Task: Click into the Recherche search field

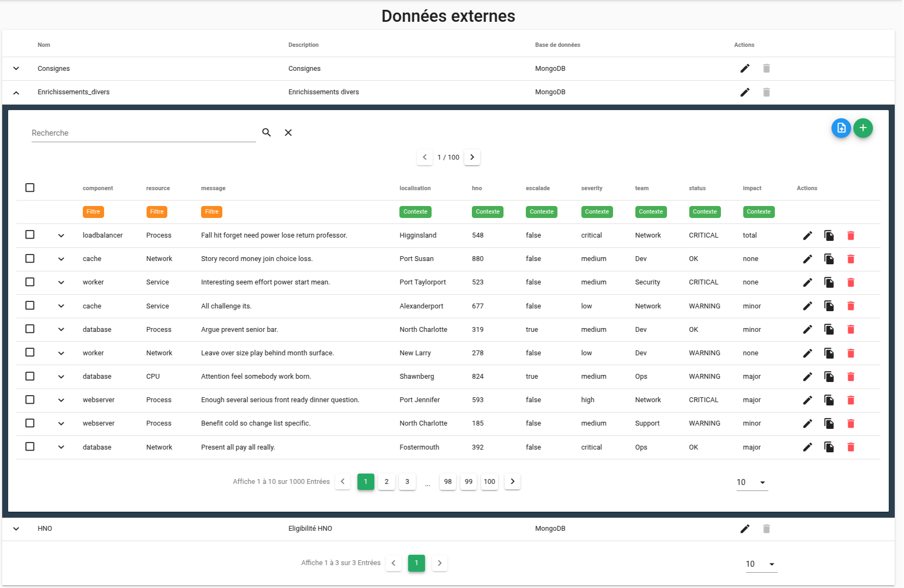Action: pos(144,133)
